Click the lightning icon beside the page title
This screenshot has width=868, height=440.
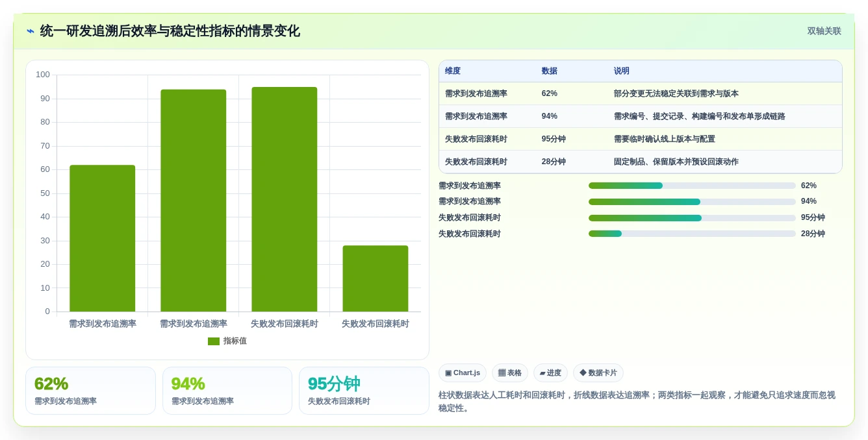(31, 31)
